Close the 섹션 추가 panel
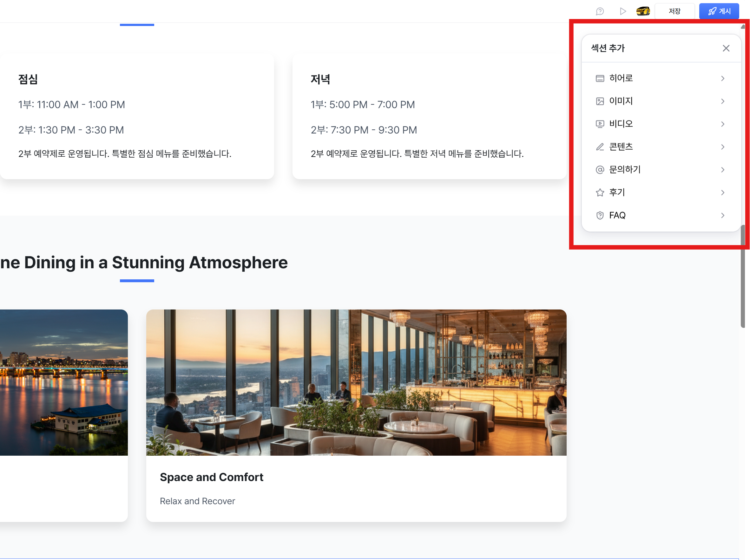750x560 pixels. (x=726, y=48)
